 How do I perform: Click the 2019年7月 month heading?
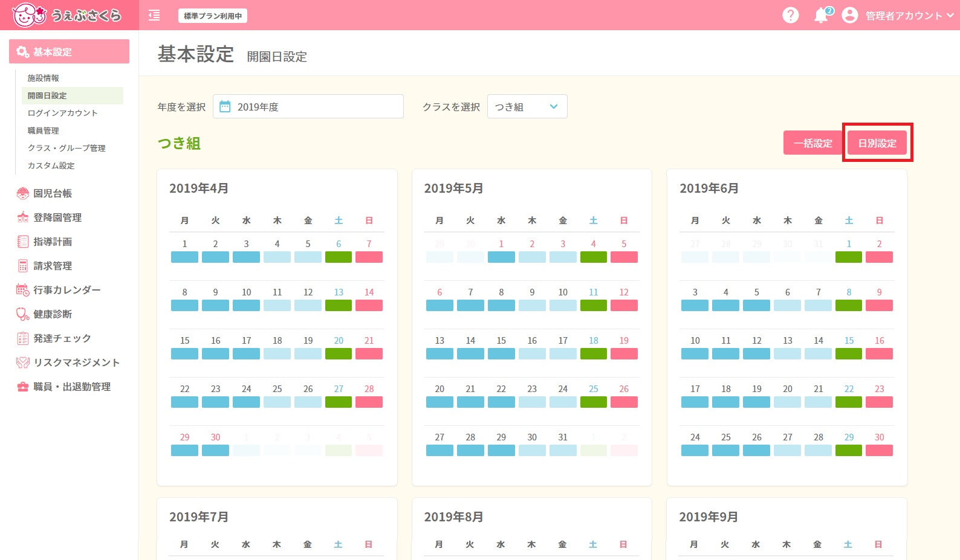pyautogui.click(x=199, y=517)
